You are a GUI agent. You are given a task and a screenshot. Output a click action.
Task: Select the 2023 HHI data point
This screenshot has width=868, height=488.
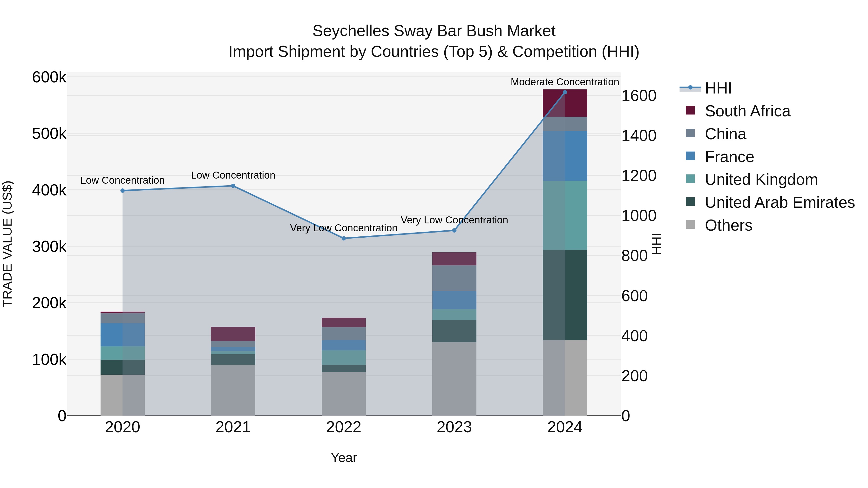click(454, 230)
